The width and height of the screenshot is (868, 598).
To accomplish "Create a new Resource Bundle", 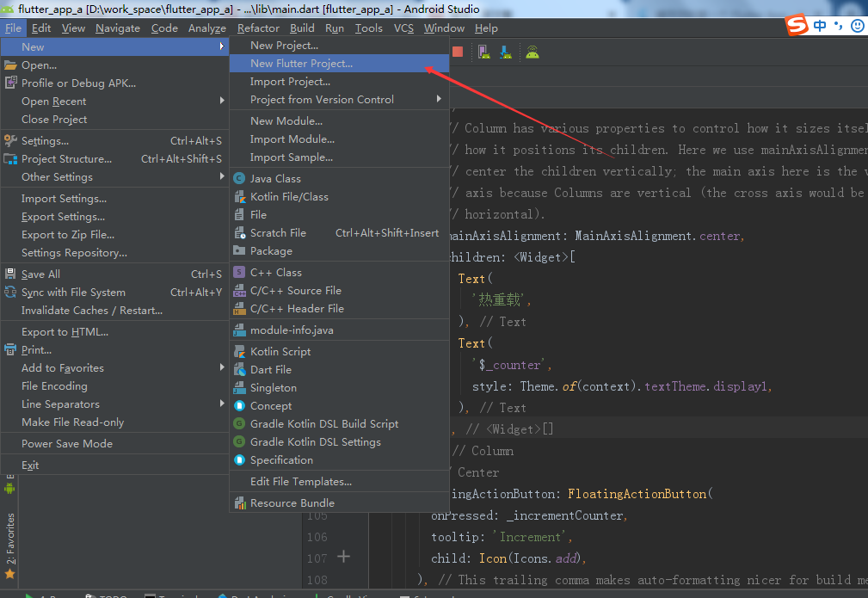I will click(x=339, y=502).
